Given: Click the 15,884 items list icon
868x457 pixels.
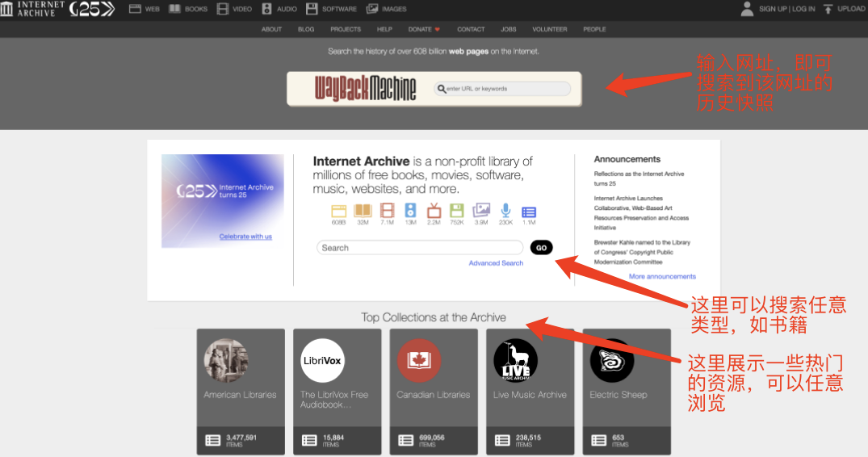Looking at the screenshot, I should pos(309,440).
